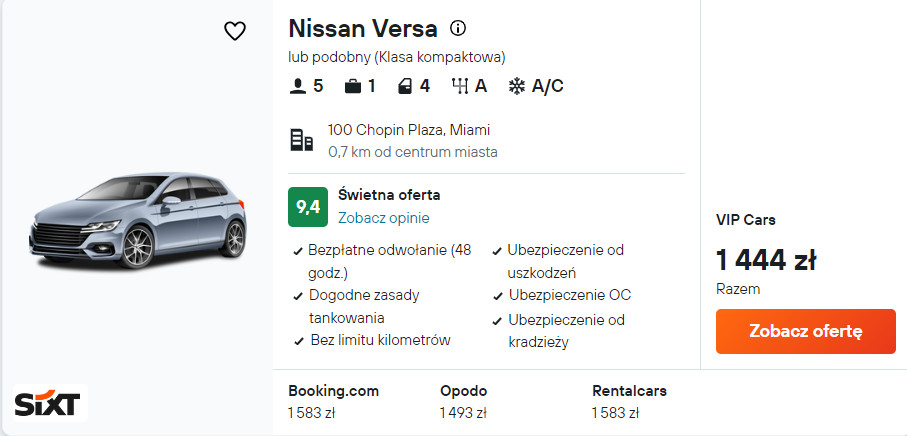Choose the Opodo 1 493 zł offer
This screenshot has height=436, width=907.
(x=465, y=402)
